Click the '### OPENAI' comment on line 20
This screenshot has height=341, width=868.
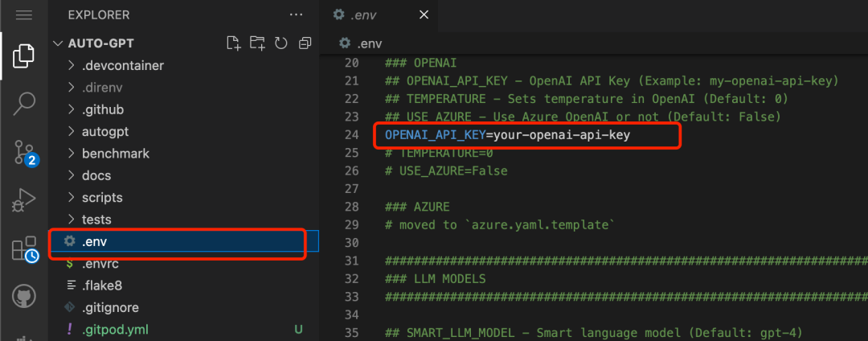click(x=420, y=63)
